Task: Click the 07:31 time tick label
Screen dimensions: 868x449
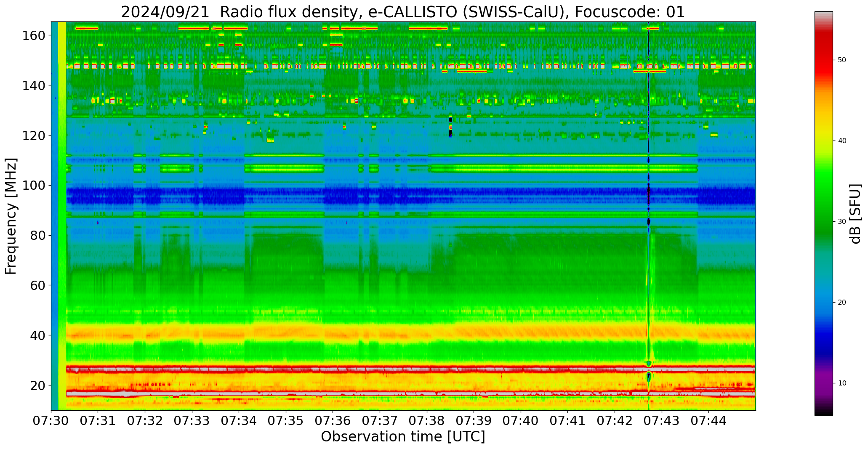Action: coord(98,420)
